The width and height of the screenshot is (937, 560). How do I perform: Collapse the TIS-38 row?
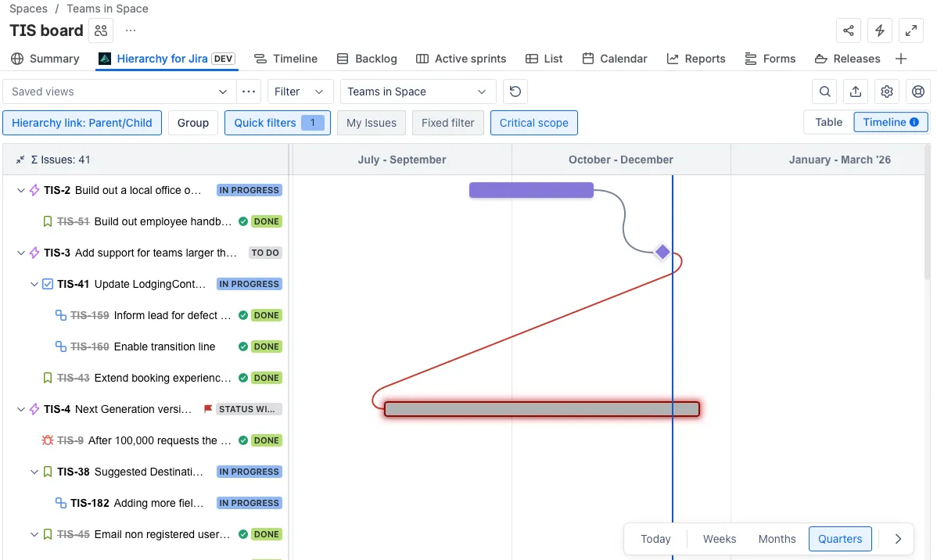point(34,472)
